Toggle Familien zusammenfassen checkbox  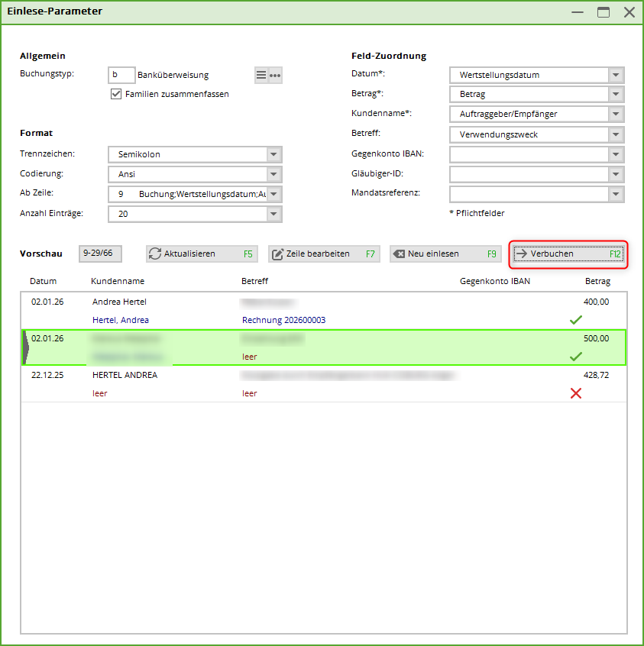tap(116, 94)
